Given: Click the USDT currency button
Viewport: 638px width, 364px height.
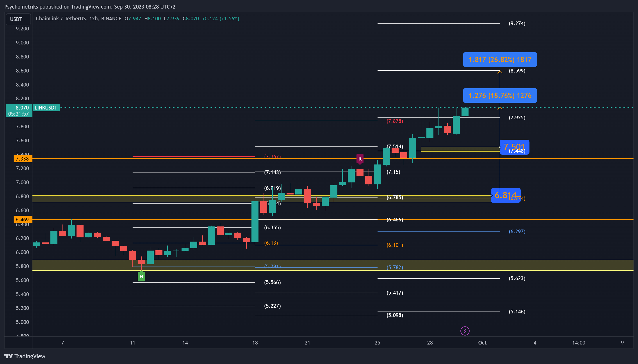Looking at the screenshot, I should [x=18, y=19].
